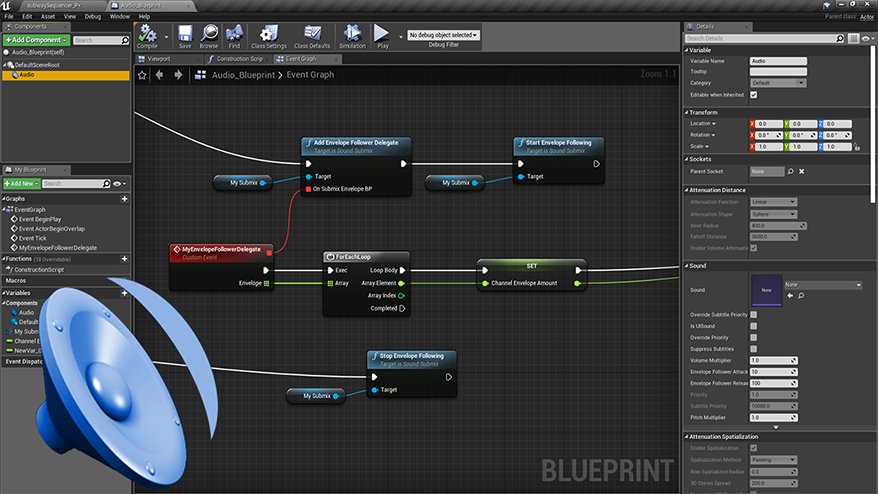Screen dimensions: 878x494
Task: Select DefaultSceneRoot component
Action: (37, 65)
